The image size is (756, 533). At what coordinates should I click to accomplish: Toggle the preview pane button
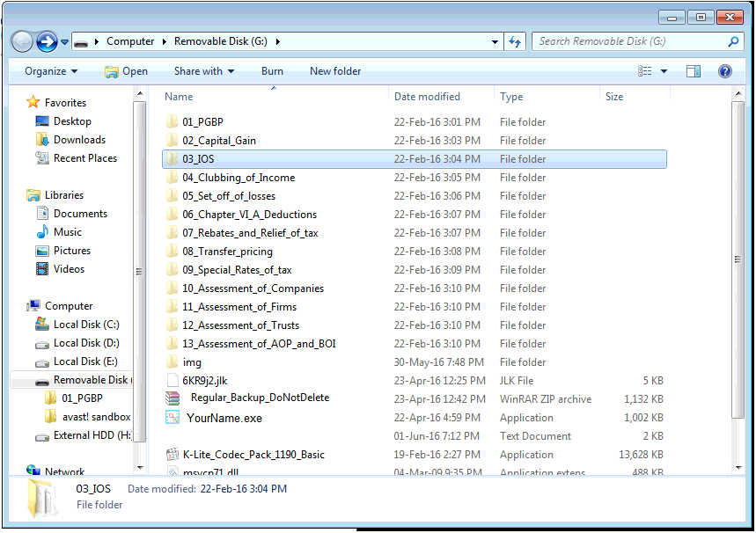(694, 71)
